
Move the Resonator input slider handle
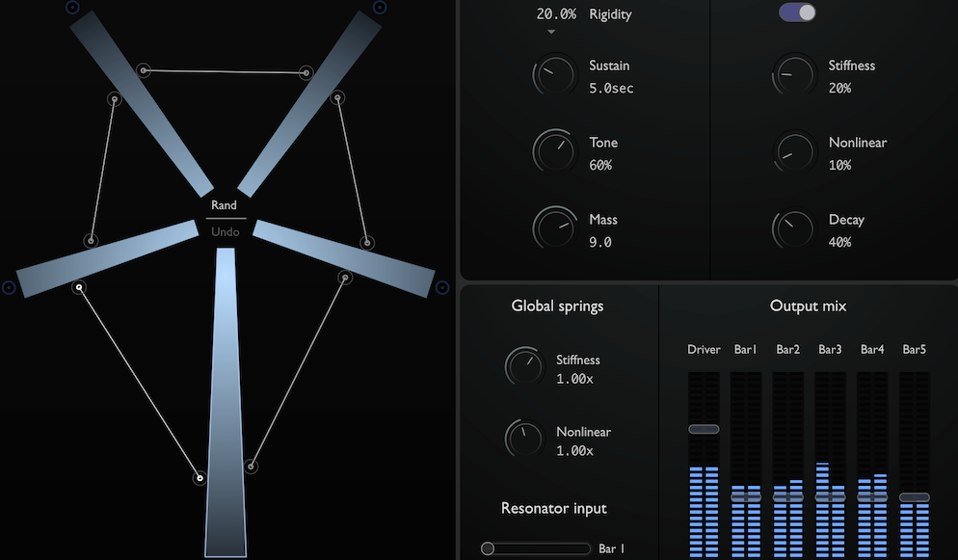coord(488,547)
